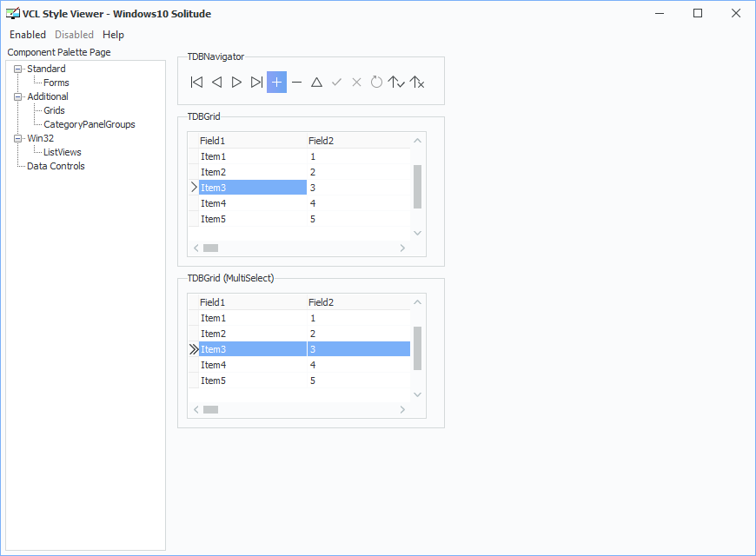Screen dimensions: 756x556
Task: Click the next record navigator arrow
Action: [236, 82]
